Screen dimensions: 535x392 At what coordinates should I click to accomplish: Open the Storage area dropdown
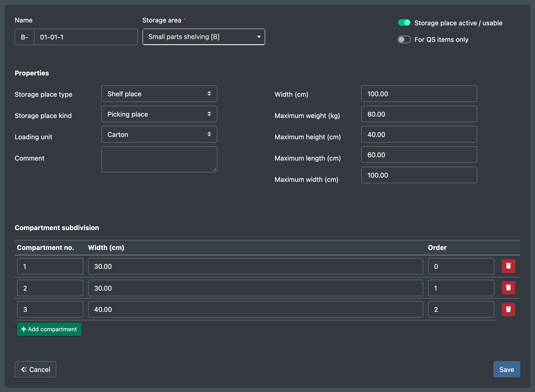(x=204, y=37)
